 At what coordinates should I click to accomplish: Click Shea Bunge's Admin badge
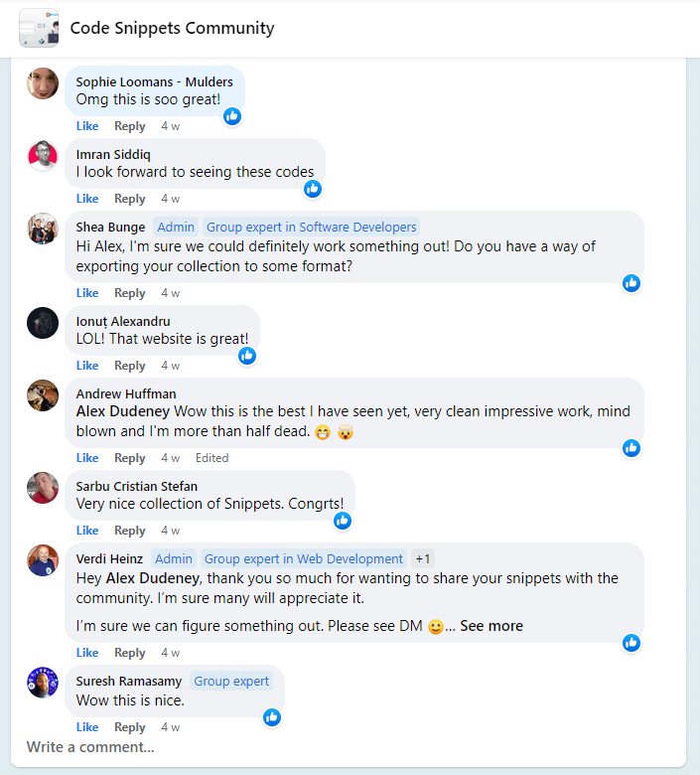pos(174,227)
